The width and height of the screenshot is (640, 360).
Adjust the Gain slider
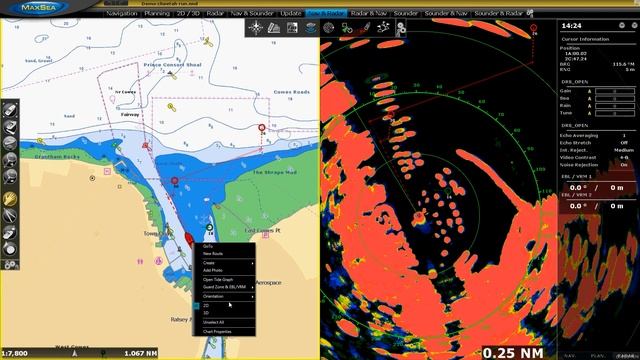tap(615, 91)
